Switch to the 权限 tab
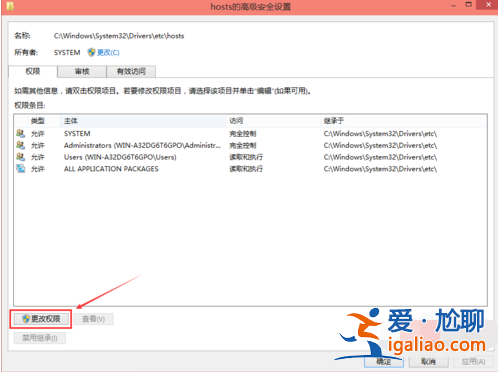 tap(33, 71)
